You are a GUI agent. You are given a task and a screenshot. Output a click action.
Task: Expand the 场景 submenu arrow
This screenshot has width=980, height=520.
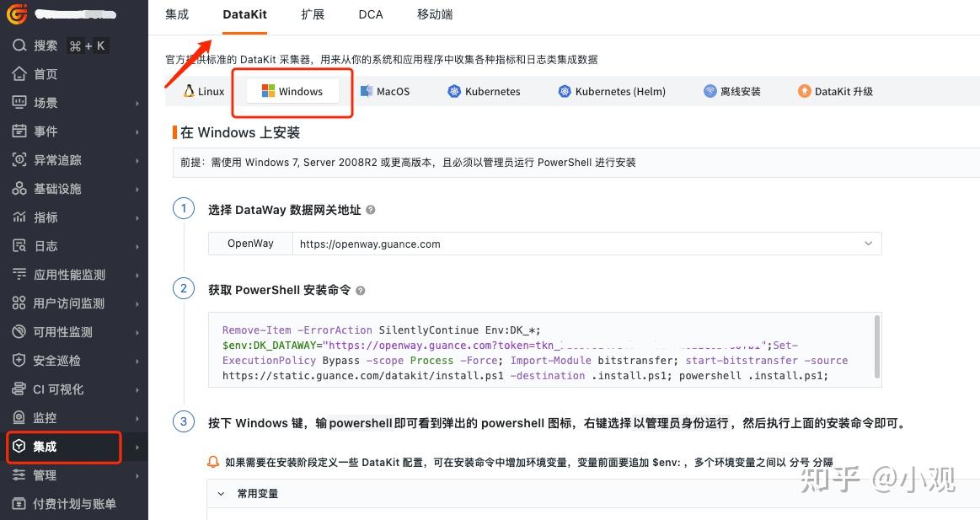(137, 103)
